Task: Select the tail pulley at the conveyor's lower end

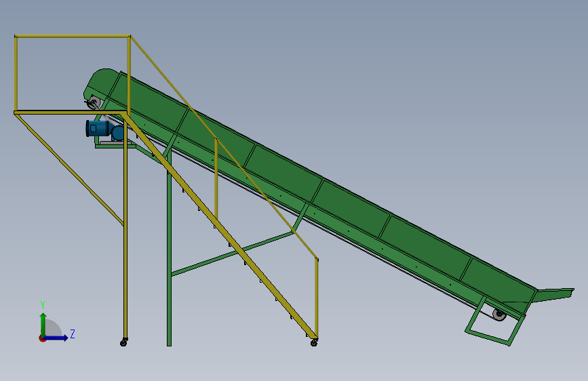Action: [x=499, y=315]
